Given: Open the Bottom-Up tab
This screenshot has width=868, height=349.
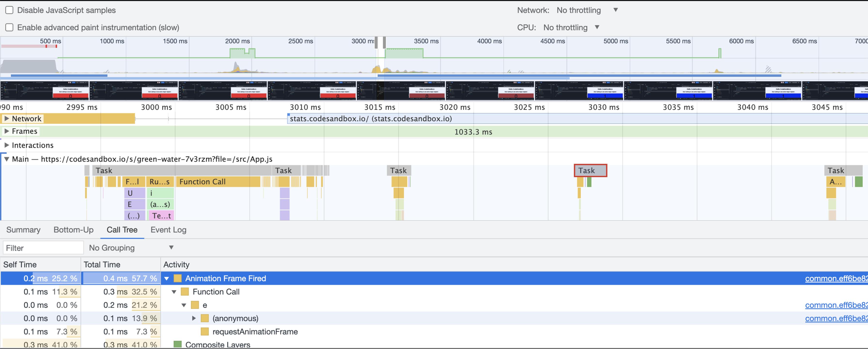Looking at the screenshot, I should 73,230.
